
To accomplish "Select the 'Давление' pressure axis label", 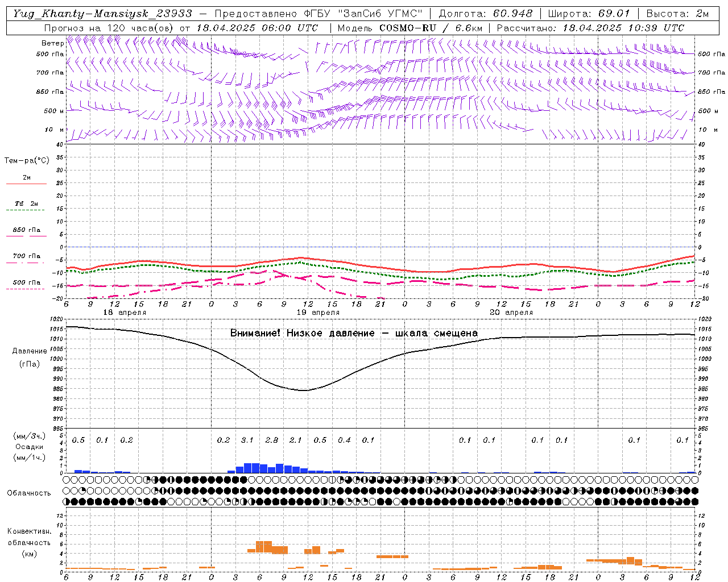I will tap(29, 351).
